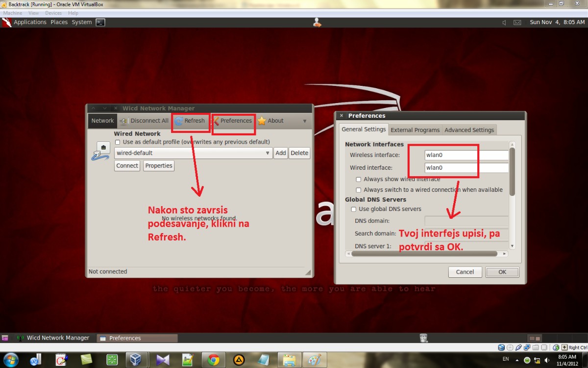The image size is (588, 368).
Task: Open the wired-default profile dropdown
Action: tap(193, 153)
